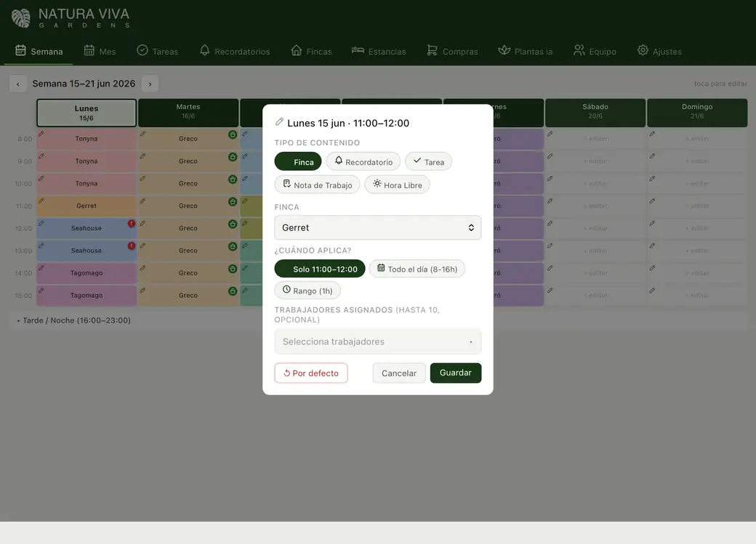
Task: Click green basket icon on Martes 8:00 Greco
Action: [x=233, y=134]
